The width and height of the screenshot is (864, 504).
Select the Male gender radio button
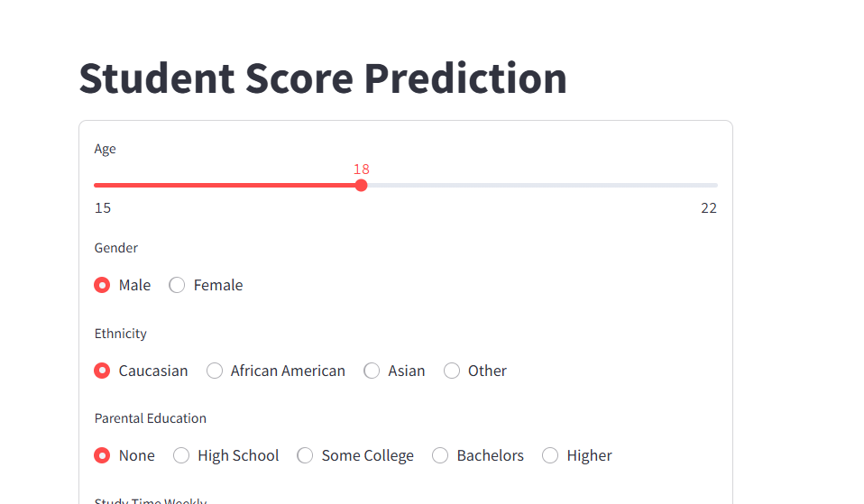coord(103,285)
